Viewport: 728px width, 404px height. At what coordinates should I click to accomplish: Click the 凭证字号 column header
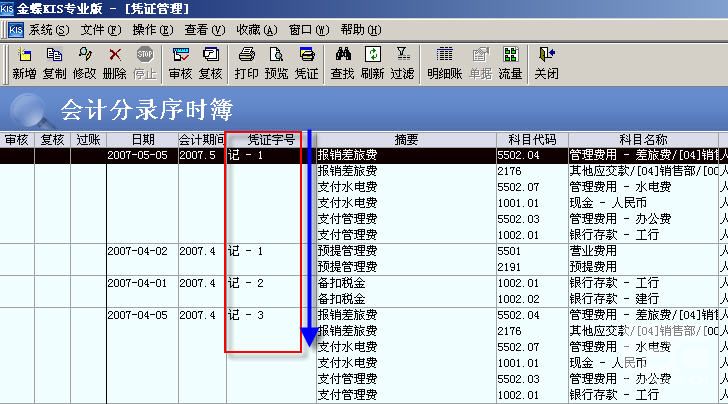pyautogui.click(x=270, y=140)
